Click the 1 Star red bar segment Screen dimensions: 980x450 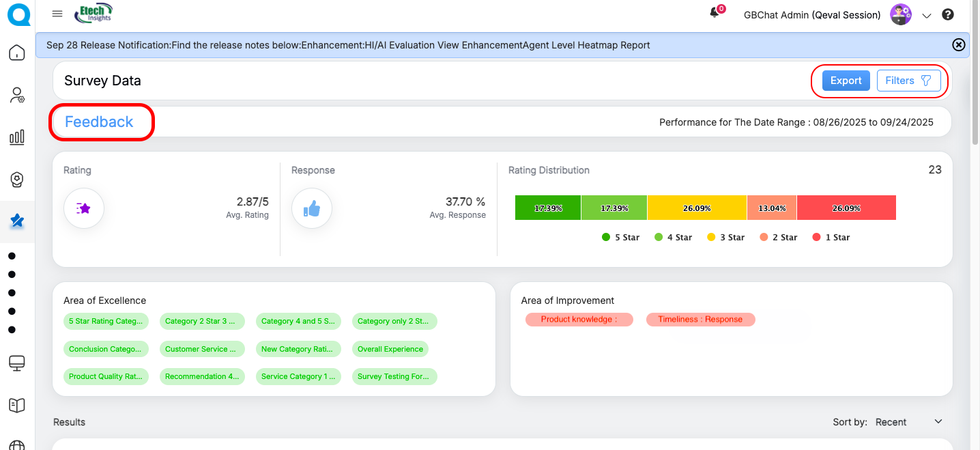846,208
